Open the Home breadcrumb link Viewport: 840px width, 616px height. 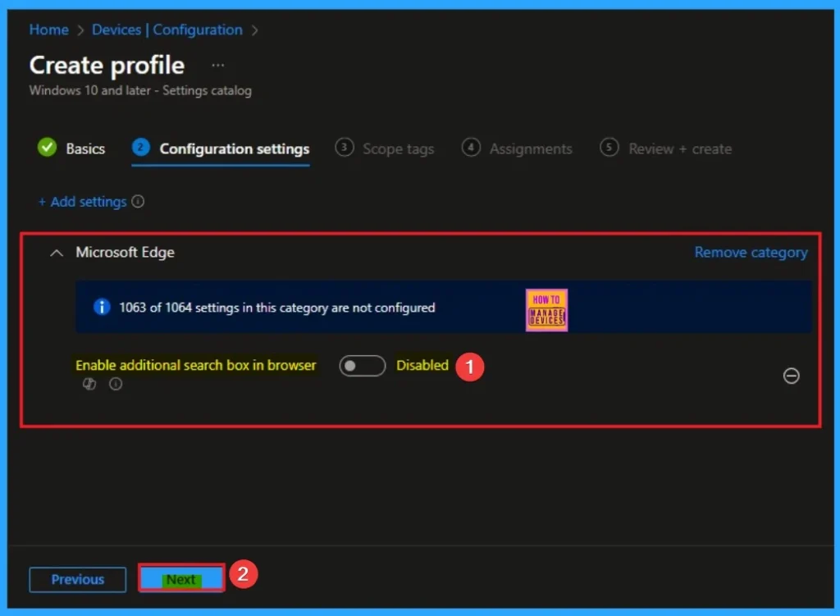[48, 30]
